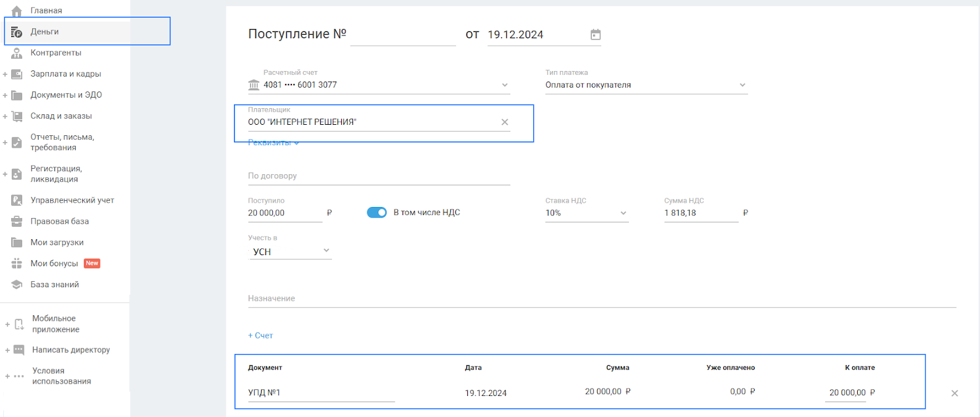Open Документы и ЭДО menu item
The height and width of the screenshot is (417, 980).
(x=66, y=95)
